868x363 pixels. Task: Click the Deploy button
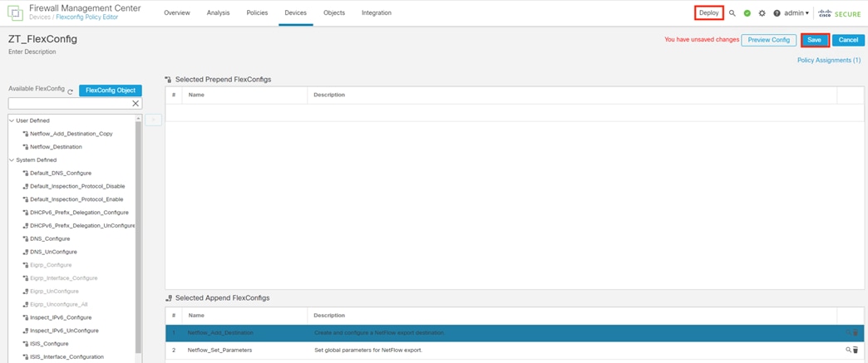(x=708, y=12)
